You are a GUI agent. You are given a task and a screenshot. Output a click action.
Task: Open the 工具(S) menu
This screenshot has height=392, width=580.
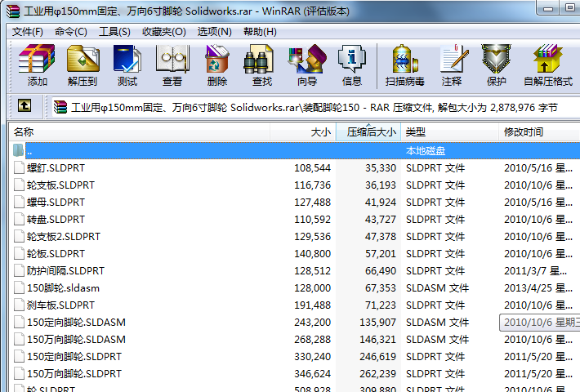(114, 32)
